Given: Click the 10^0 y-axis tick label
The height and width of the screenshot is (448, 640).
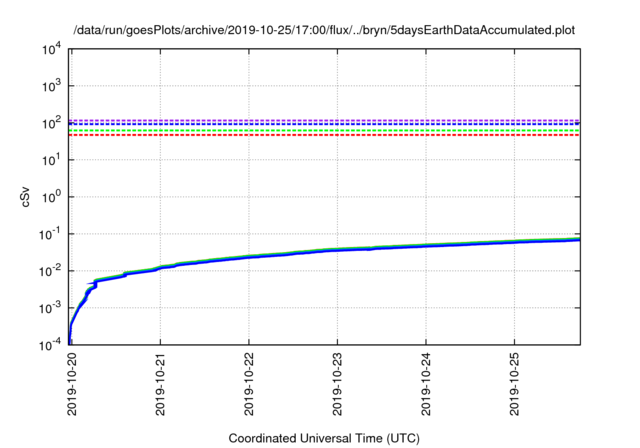Looking at the screenshot, I should tap(51, 197).
